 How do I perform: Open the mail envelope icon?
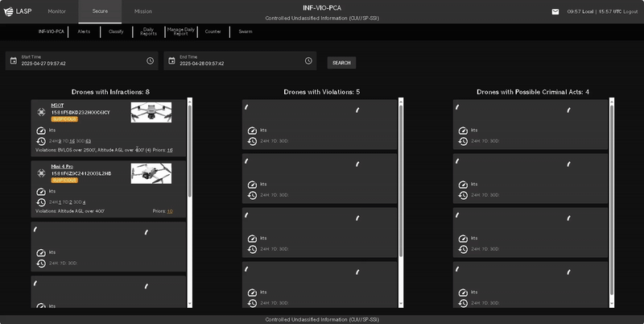(555, 12)
